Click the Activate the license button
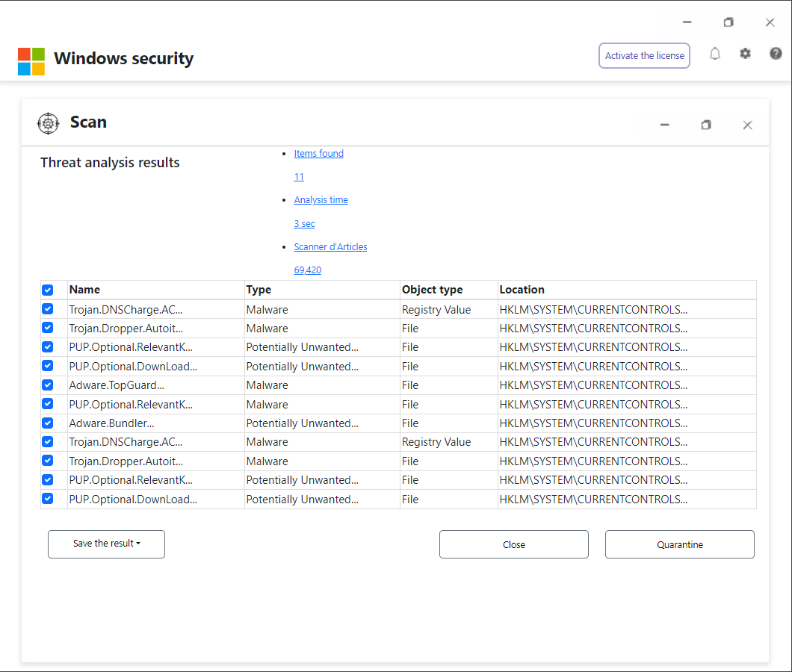This screenshot has width=792, height=672. (644, 55)
